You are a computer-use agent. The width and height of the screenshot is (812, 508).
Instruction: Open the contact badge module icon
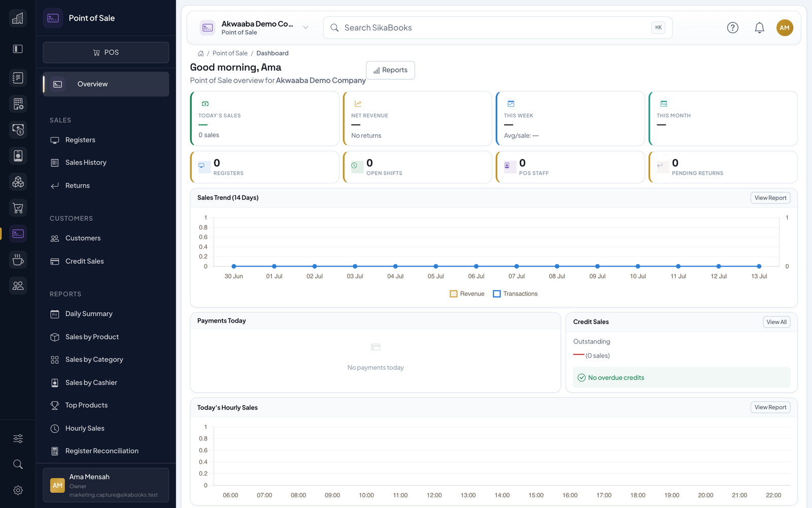[x=18, y=156]
